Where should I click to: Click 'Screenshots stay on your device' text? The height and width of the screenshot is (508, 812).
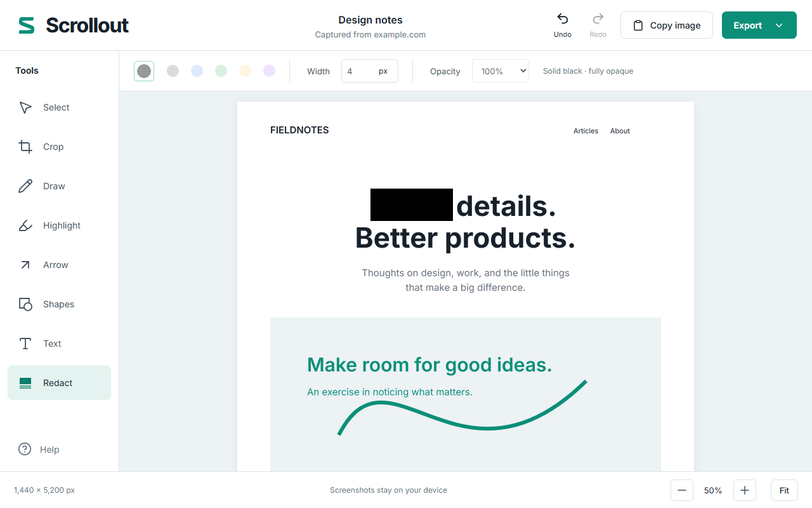pos(388,490)
